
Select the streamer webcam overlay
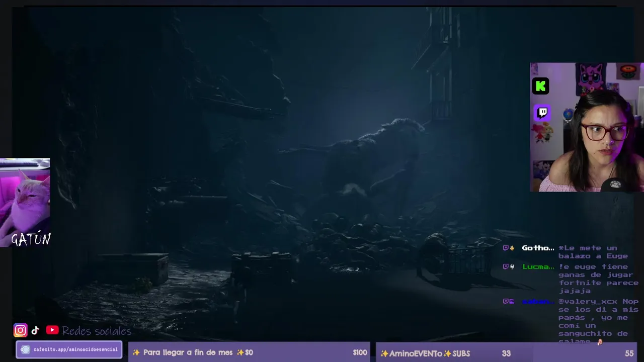click(x=587, y=127)
